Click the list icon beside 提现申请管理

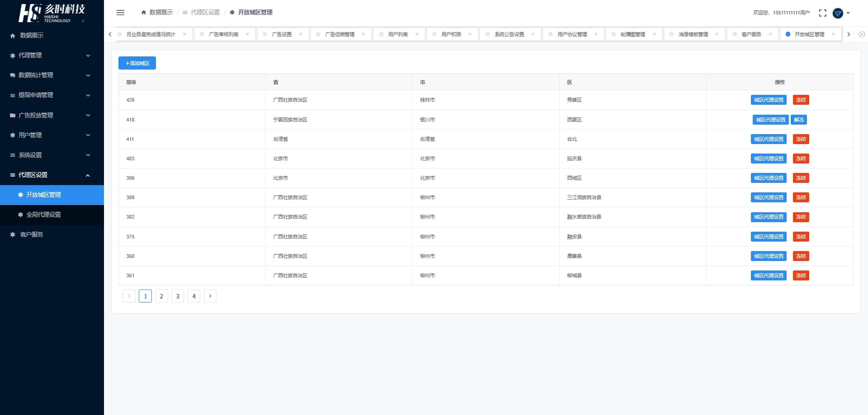click(13, 95)
